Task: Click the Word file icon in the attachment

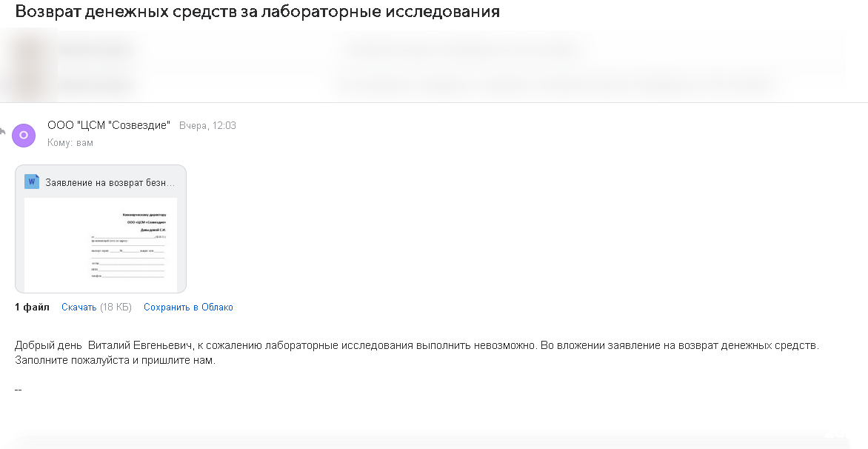Action: pyautogui.click(x=32, y=182)
